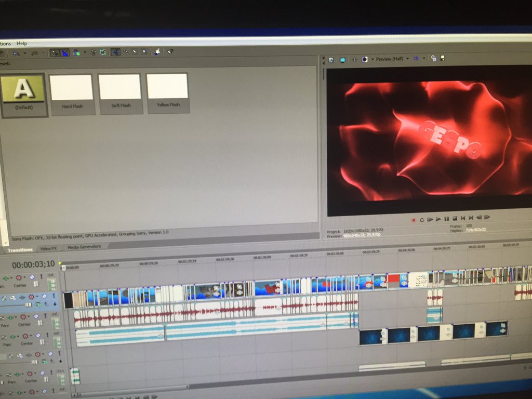Switch to the Video FX tab
This screenshot has height=399, width=532.
[48, 249]
